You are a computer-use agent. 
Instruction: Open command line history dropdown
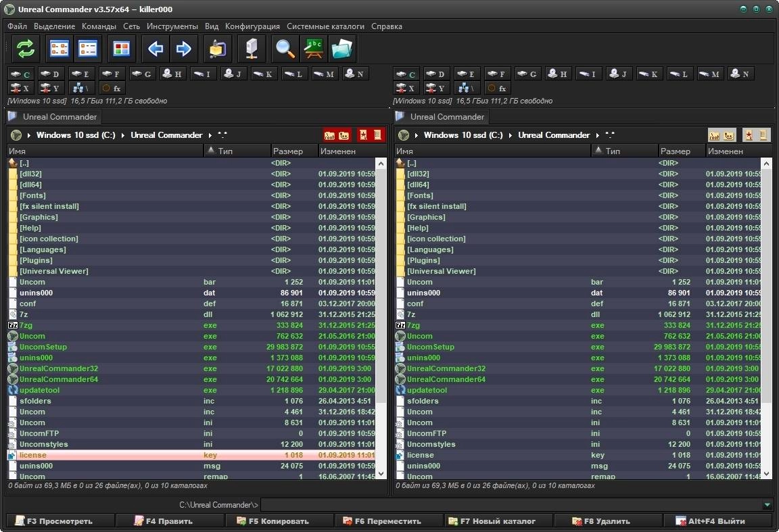[767, 505]
